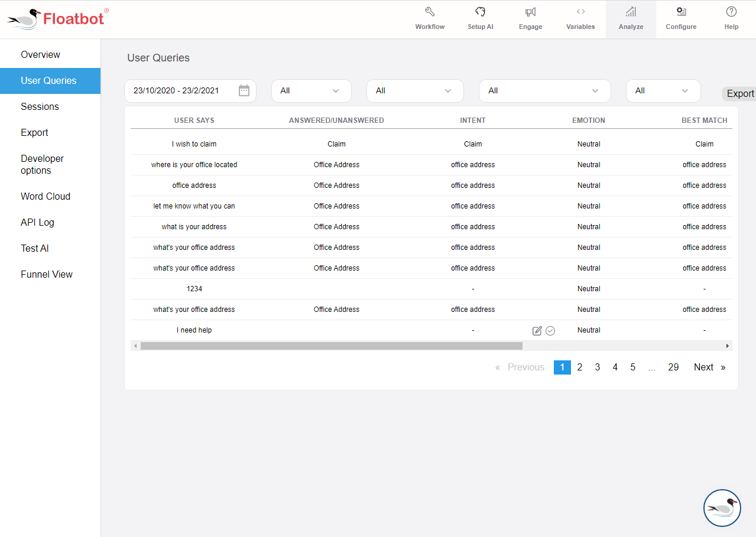Open the Engage megaphone icon
Viewport: 756px width, 537px height.
click(530, 12)
